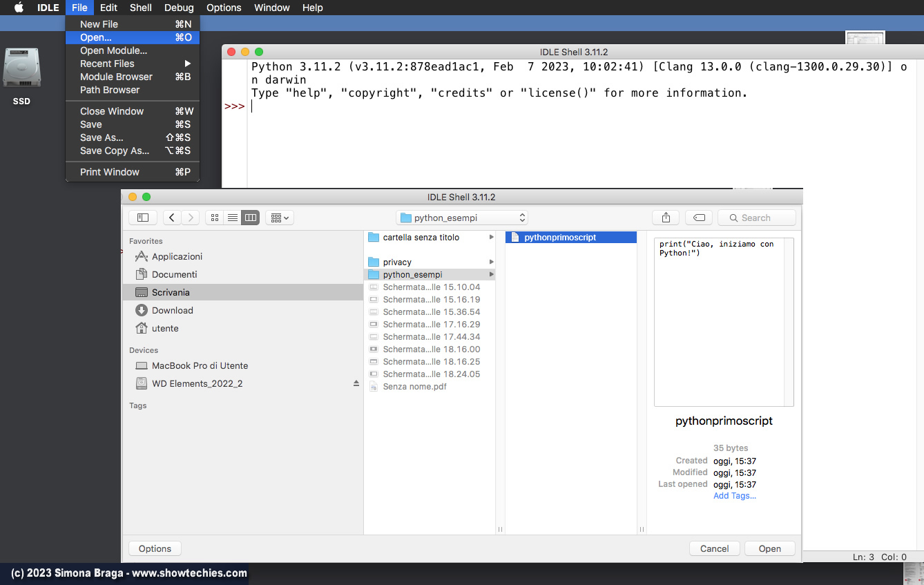Select the python_esempi folder
This screenshot has height=585, width=924.
pos(430,274)
